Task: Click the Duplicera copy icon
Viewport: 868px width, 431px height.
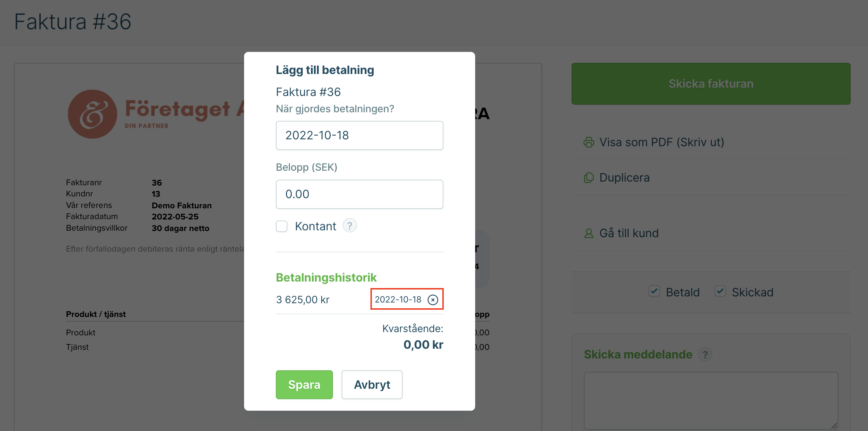Action: pos(589,178)
